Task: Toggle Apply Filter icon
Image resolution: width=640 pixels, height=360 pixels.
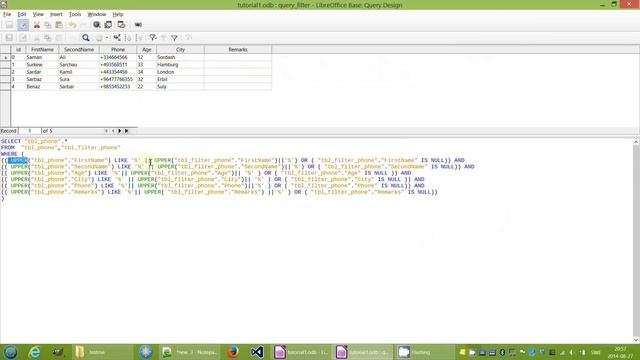Action: pos(163,38)
